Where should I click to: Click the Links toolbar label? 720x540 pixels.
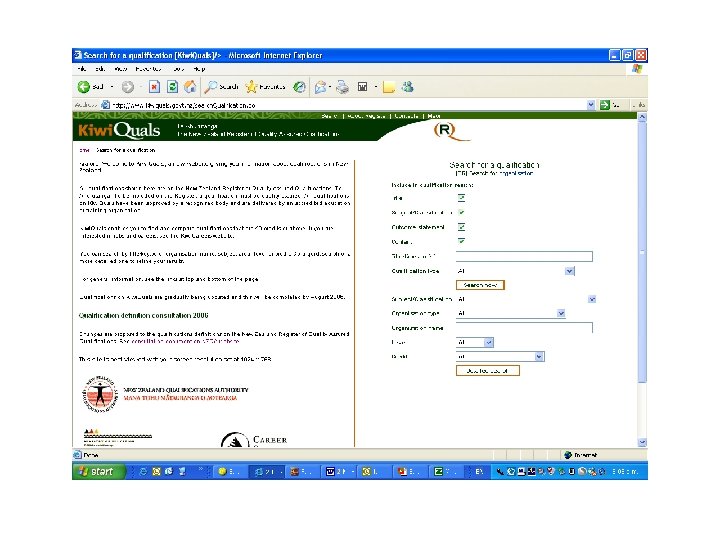641,105
